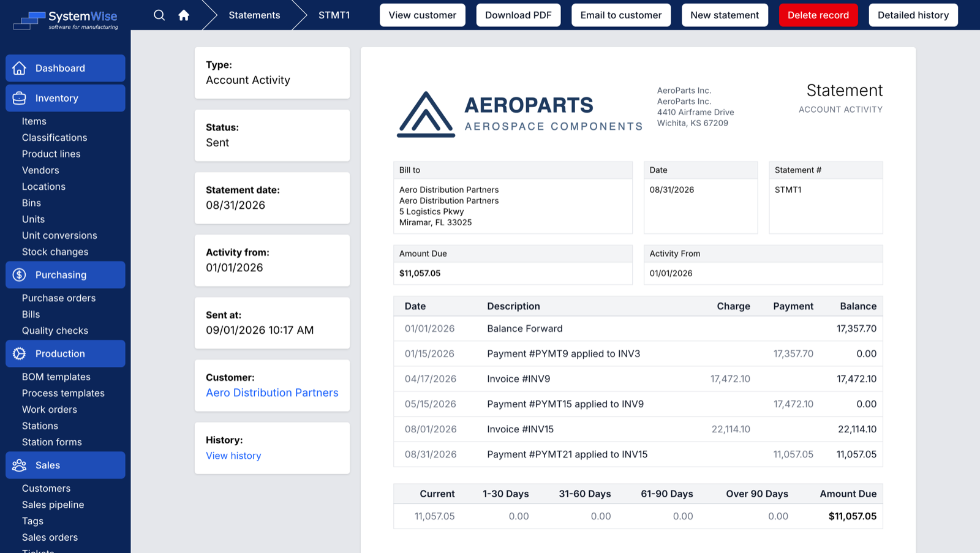Click the Purchasing dollar icon
Viewport: 980px width, 553px height.
(20, 275)
